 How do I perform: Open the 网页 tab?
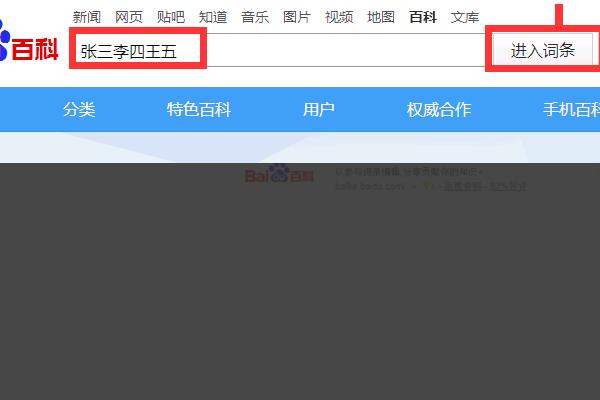[129, 17]
